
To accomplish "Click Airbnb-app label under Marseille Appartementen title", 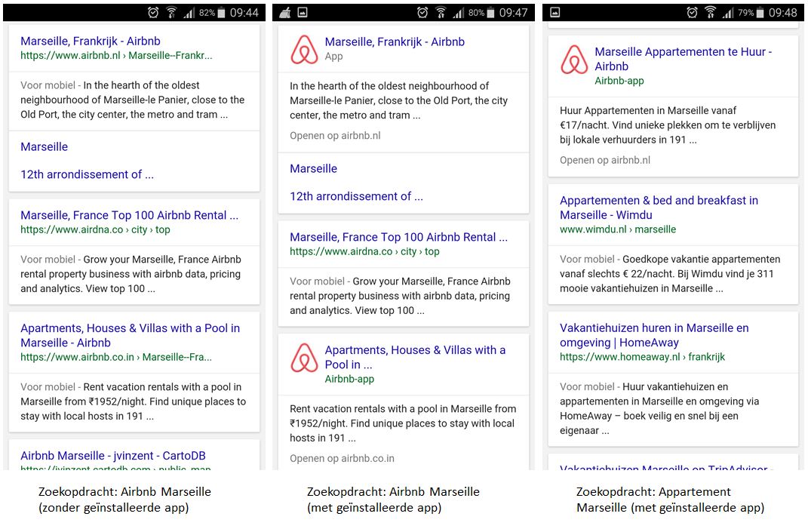I will 619,81.
